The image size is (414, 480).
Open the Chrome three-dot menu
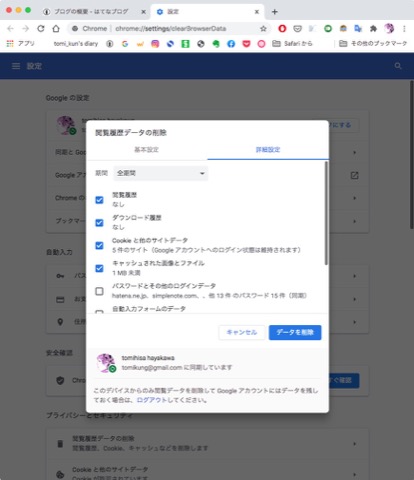pos(404,29)
